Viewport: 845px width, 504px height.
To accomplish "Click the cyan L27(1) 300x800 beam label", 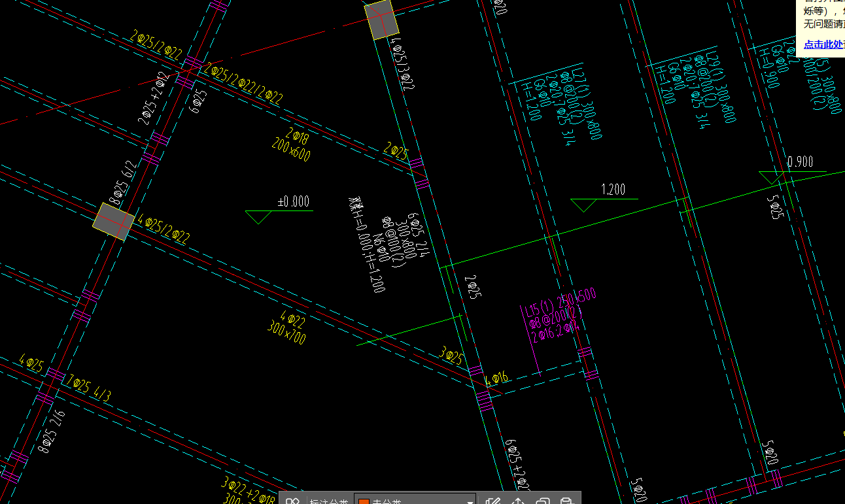I will click(x=587, y=103).
